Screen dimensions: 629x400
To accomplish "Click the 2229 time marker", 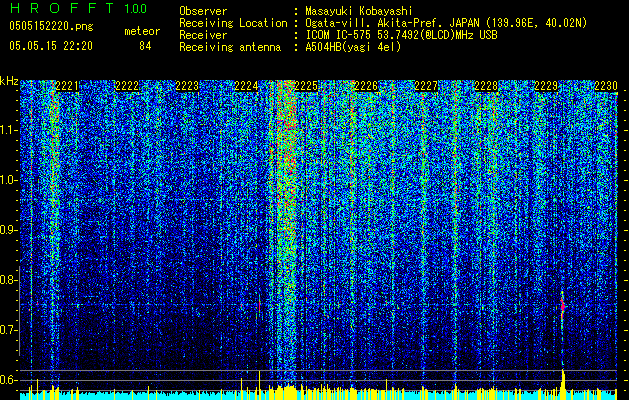I will coord(546,86).
